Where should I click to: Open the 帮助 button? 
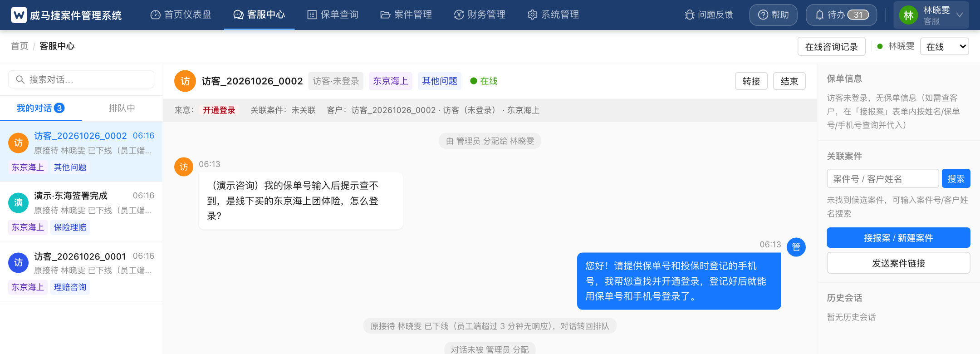coord(774,15)
